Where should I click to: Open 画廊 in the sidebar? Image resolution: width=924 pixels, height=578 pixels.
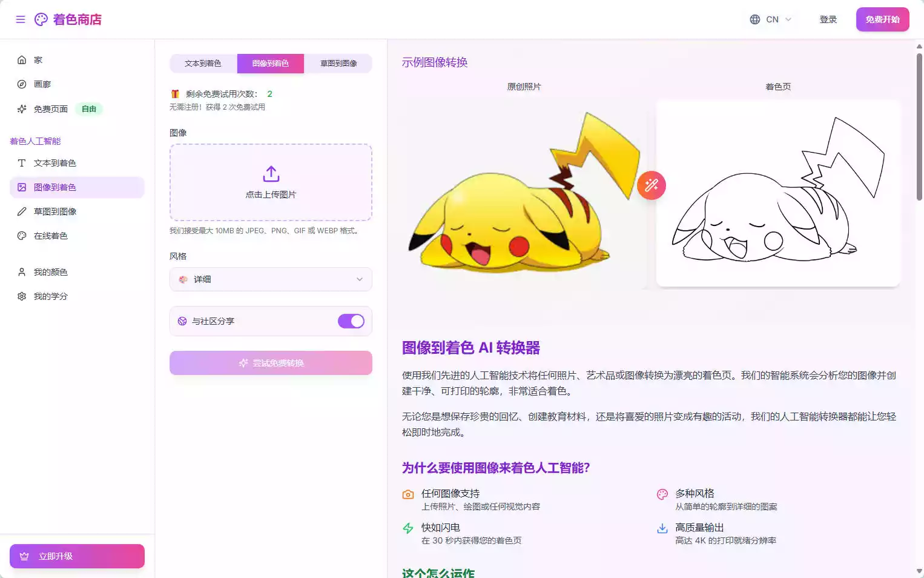pyautogui.click(x=77, y=84)
